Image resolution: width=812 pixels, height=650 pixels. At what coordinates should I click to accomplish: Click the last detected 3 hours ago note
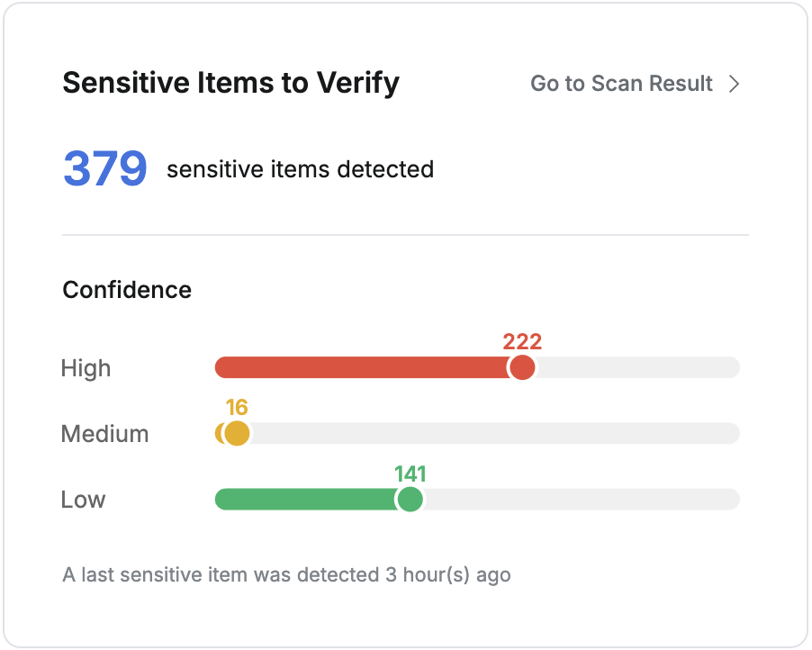(x=286, y=574)
